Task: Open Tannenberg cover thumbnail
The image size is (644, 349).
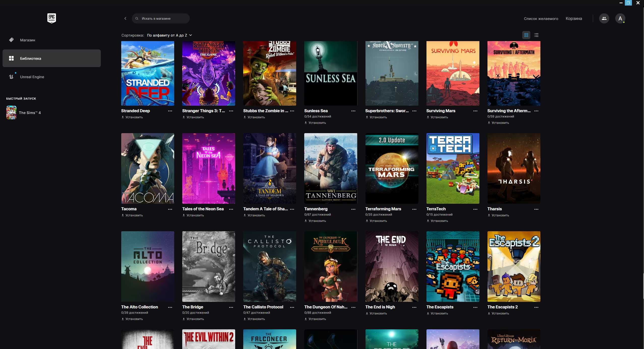Action: tap(331, 168)
